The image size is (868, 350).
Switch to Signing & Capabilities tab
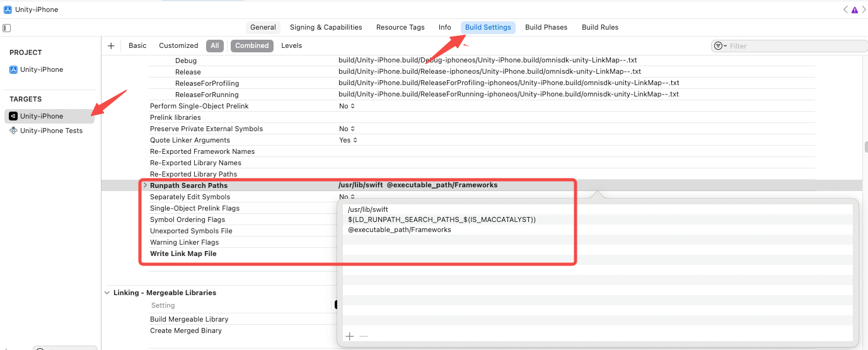[326, 27]
